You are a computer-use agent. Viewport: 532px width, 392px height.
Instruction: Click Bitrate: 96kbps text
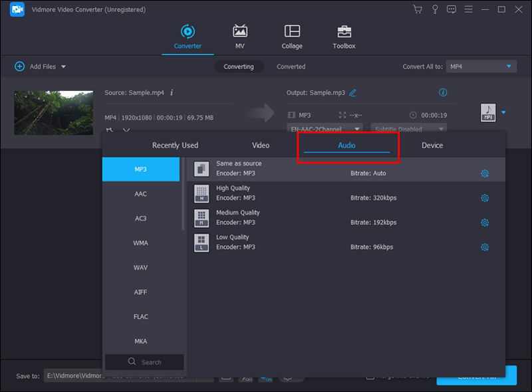click(372, 247)
